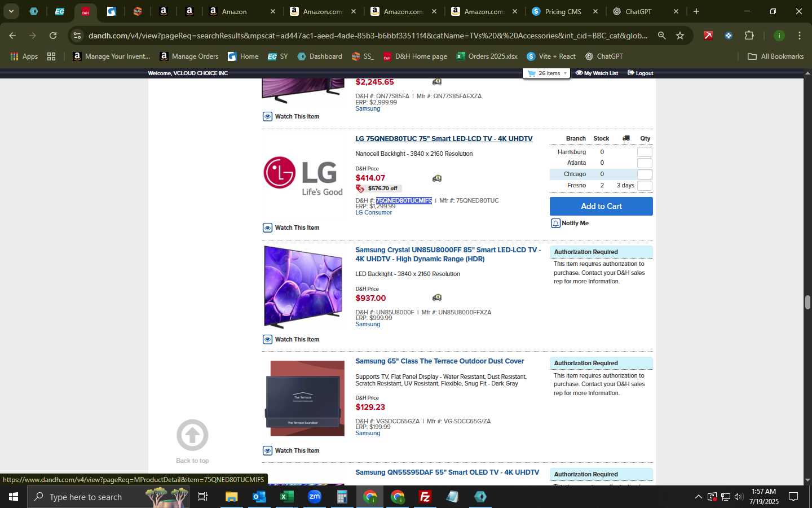This screenshot has height=508, width=812.
Task: Click the Samsung Crystal TV product thumbnail
Action: pos(303,287)
